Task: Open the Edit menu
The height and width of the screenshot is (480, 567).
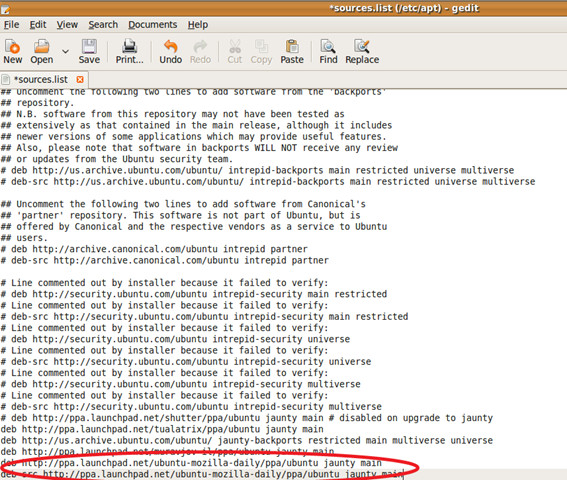Action: pos(38,25)
